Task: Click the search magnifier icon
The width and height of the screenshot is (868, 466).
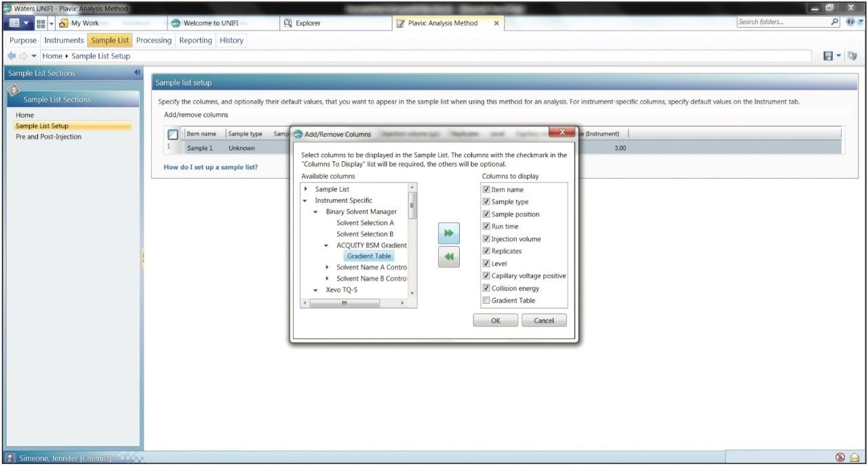Action: pos(835,22)
